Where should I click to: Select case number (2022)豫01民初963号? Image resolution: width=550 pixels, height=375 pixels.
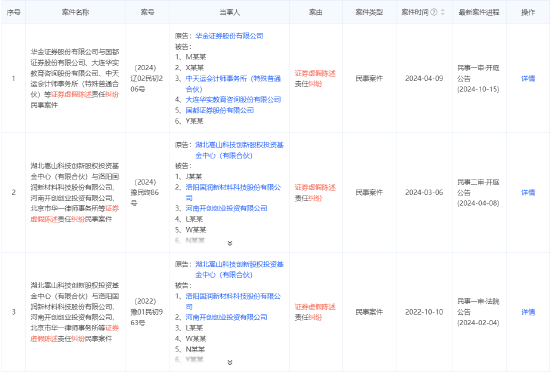point(147,312)
